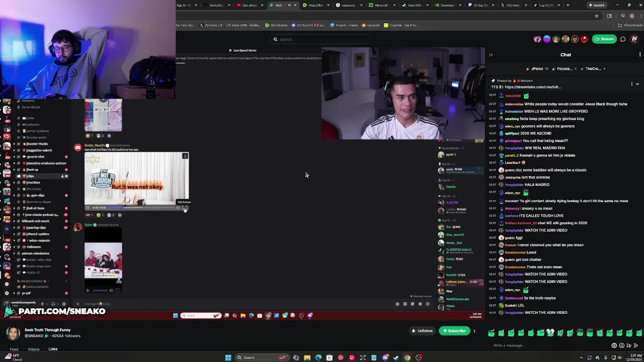Switch to the Links tab

(53, 349)
